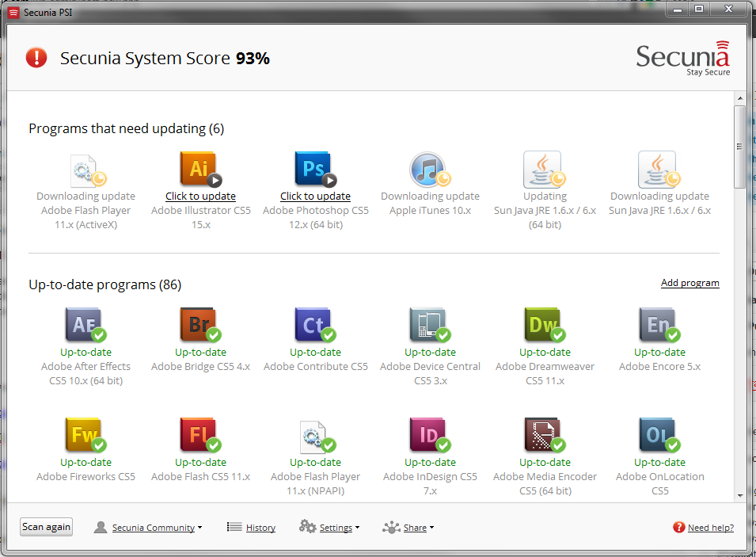Click the 'Adobe Media Encoder CS5 (64 bit)' label
756x557 pixels.
click(x=545, y=483)
